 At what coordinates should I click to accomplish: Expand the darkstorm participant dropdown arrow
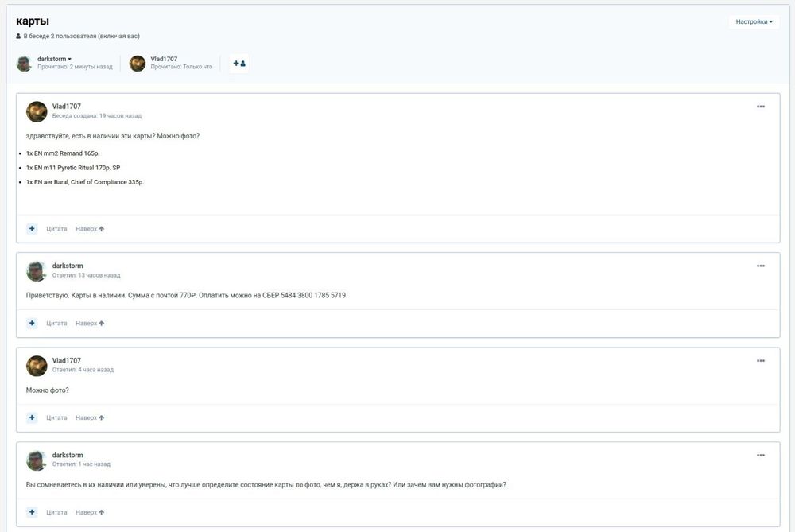[70, 59]
